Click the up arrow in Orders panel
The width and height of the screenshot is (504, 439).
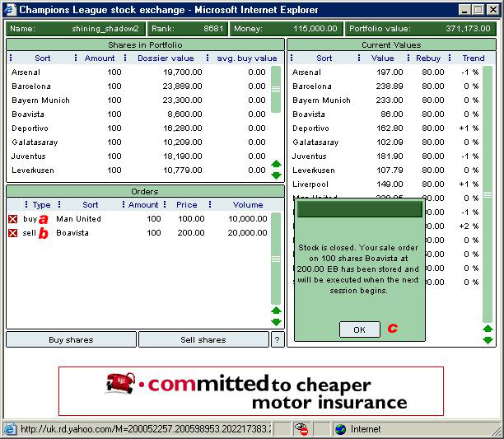(276, 311)
